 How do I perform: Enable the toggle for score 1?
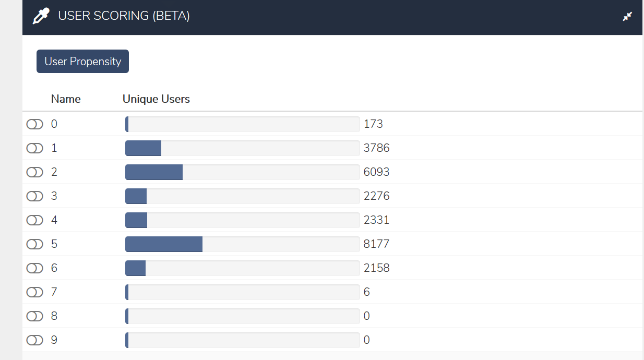35,148
